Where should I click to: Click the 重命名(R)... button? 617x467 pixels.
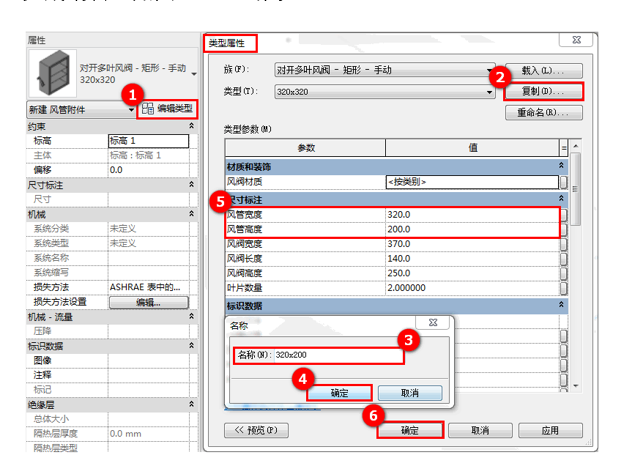[543, 113]
